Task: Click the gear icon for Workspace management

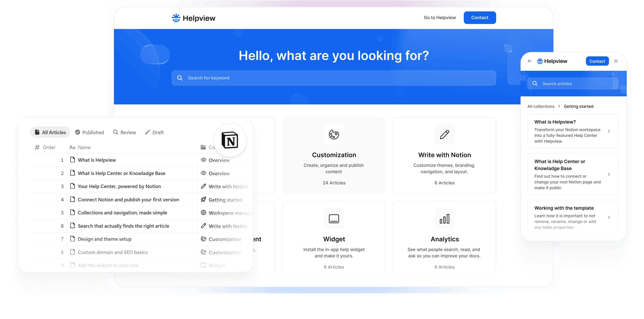Action: pos(203,212)
